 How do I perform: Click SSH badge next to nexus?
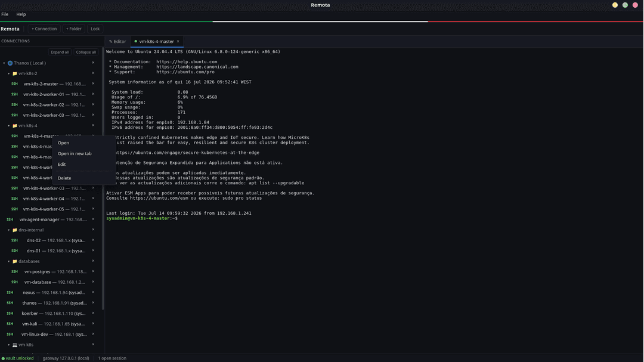point(10,293)
